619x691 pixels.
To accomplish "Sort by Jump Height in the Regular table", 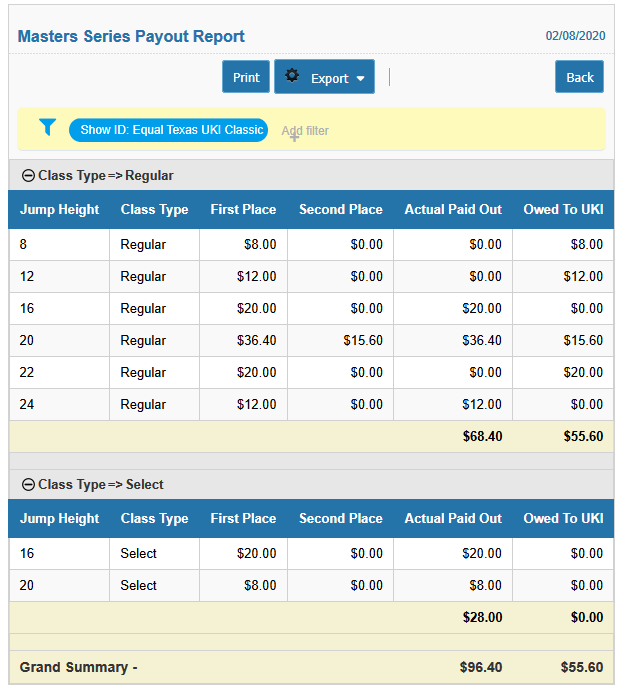I will coord(59,209).
